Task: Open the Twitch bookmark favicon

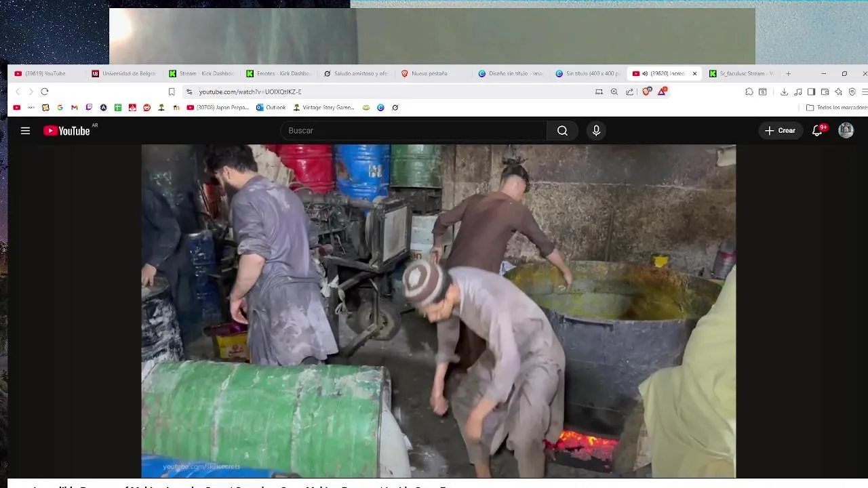Action: click(x=89, y=107)
